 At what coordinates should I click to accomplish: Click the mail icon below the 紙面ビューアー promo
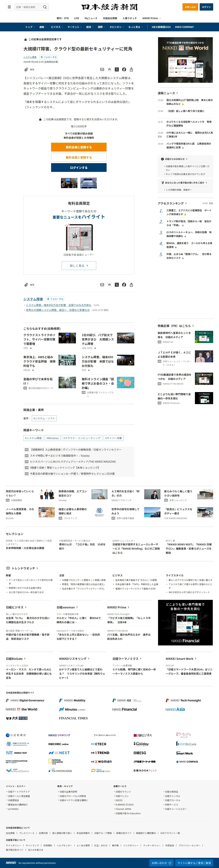(102, 285)
